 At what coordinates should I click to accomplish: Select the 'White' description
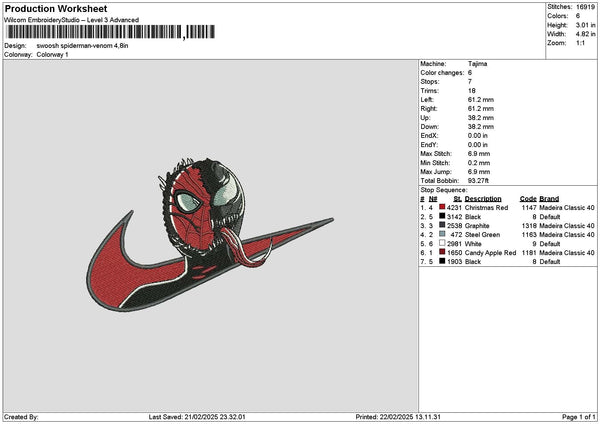473,244
